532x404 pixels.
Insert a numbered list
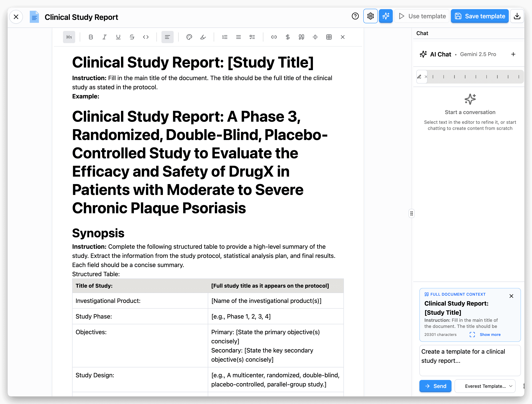225,37
